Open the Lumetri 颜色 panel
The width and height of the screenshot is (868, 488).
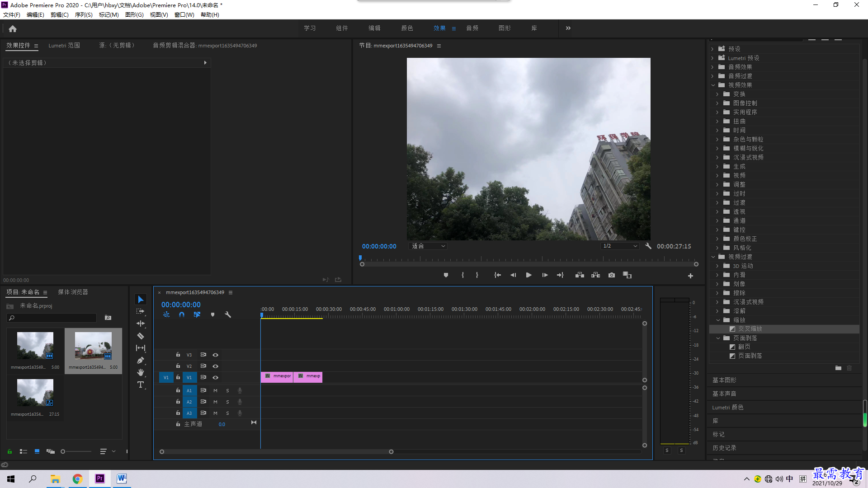(728, 408)
